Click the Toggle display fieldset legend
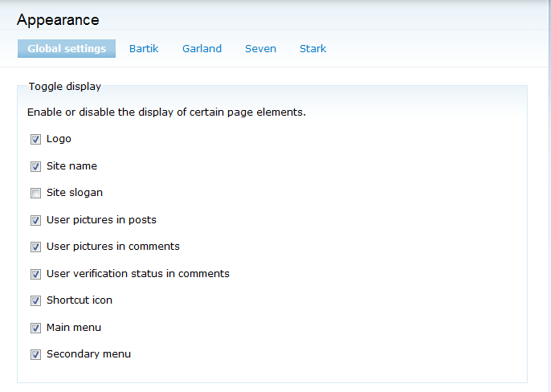Viewport: 551px width, 392px height. pyautogui.click(x=64, y=86)
